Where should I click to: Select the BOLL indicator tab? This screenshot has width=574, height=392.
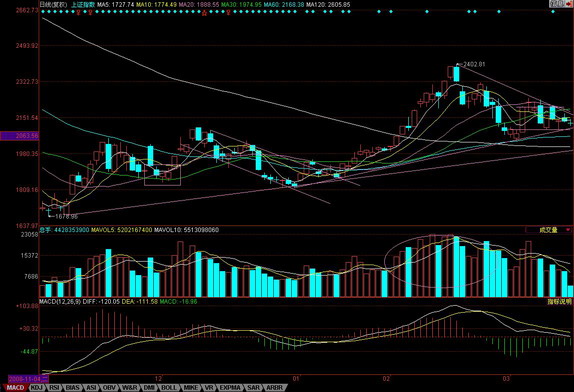(x=169, y=388)
